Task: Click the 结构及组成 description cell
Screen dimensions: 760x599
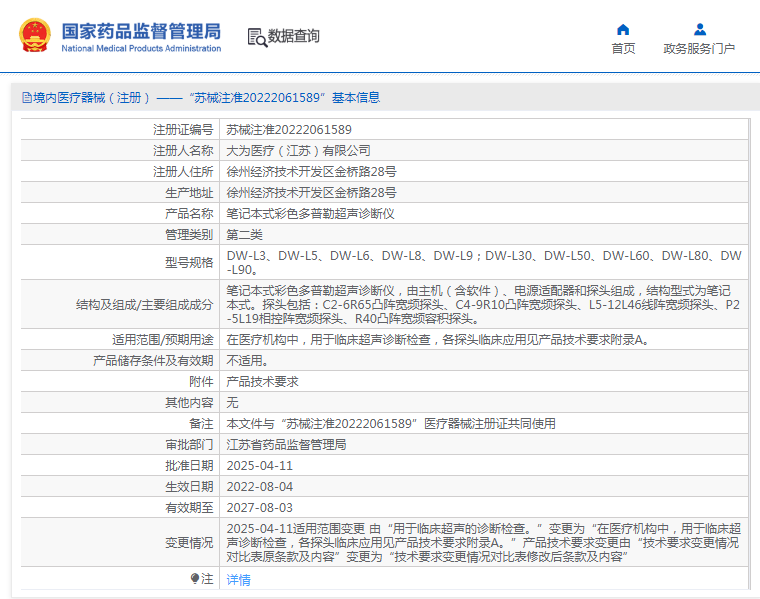Action: pyautogui.click(x=483, y=305)
